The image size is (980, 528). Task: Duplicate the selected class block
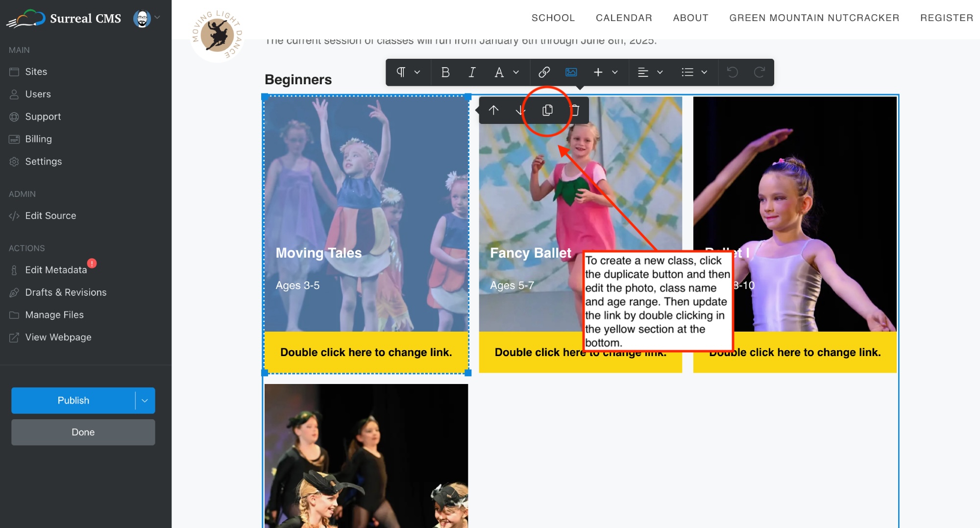[547, 110]
